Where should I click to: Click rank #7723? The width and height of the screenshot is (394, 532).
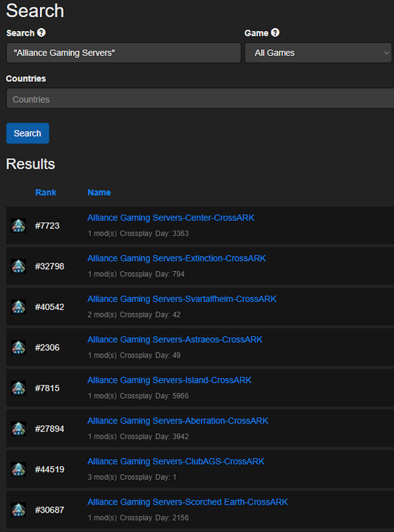pyautogui.click(x=47, y=225)
